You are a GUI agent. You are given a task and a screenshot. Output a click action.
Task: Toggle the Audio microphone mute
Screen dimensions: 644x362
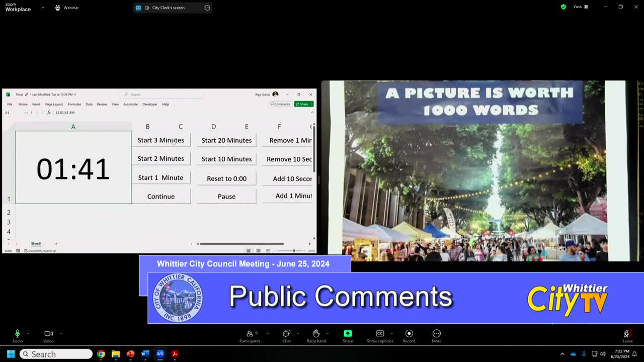(x=18, y=334)
